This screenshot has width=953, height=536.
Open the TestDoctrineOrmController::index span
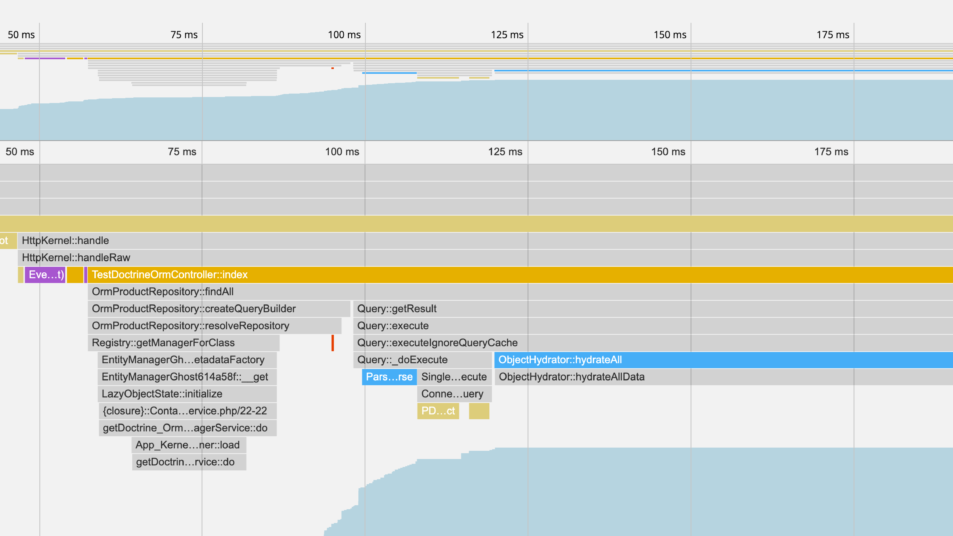[170, 275]
